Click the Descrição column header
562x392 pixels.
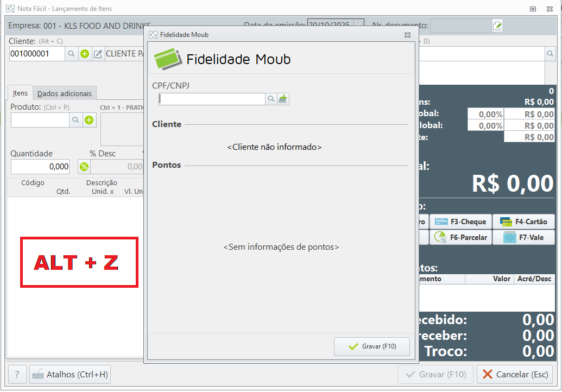coord(102,183)
